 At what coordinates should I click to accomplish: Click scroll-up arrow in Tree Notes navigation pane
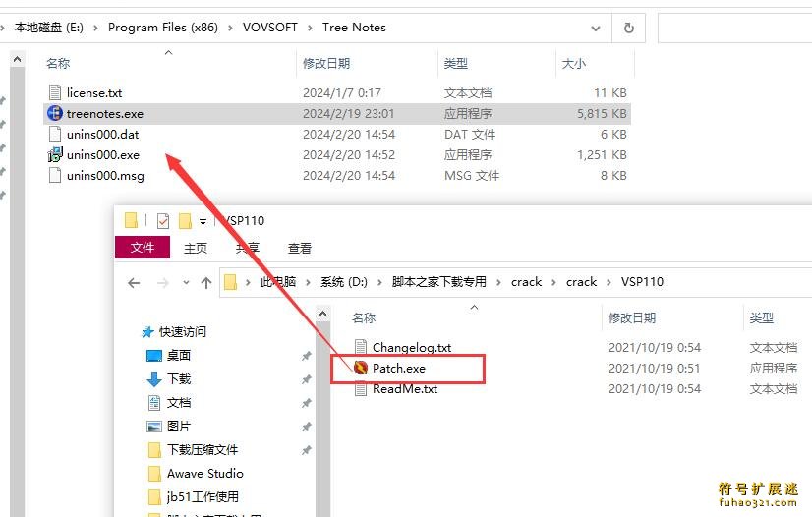(17, 60)
